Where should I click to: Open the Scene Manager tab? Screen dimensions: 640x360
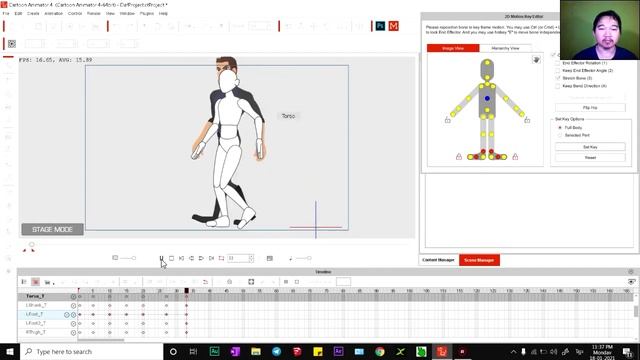479,260
